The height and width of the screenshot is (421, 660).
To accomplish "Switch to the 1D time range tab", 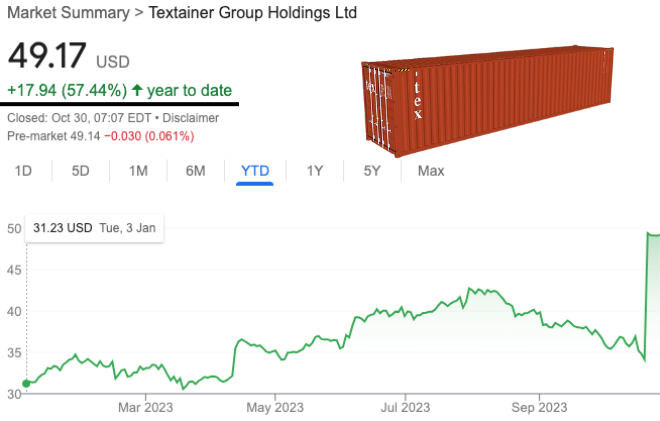I will tap(23, 171).
